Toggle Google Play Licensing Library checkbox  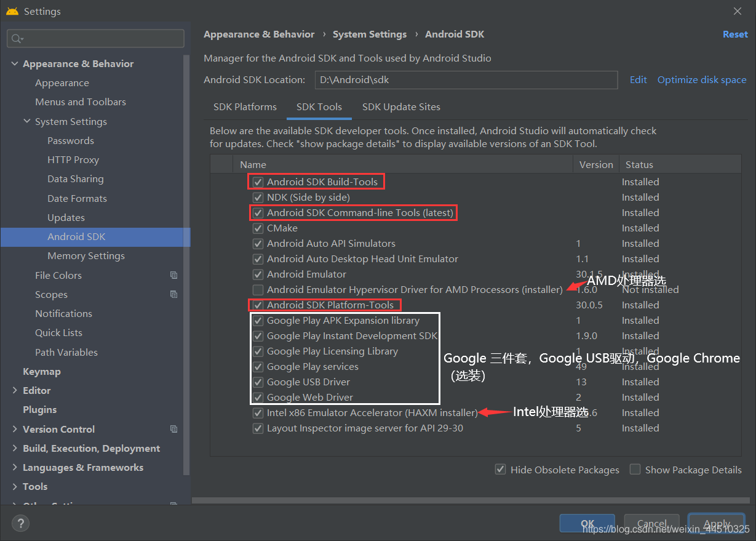[x=258, y=351]
